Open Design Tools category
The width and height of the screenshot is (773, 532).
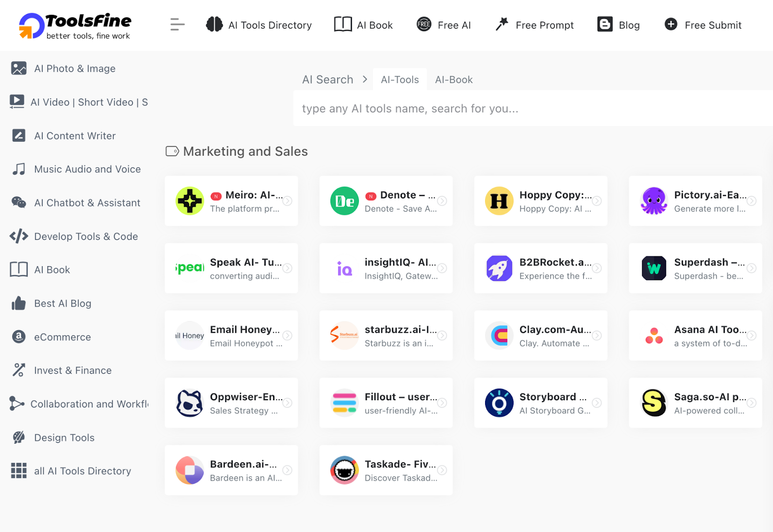pyautogui.click(x=64, y=437)
